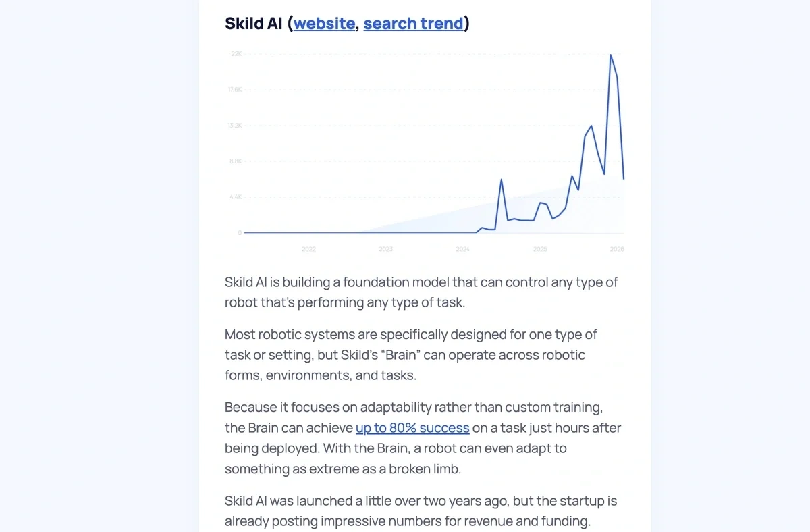Click the 13.2K y-axis label
810x532 pixels.
point(235,126)
